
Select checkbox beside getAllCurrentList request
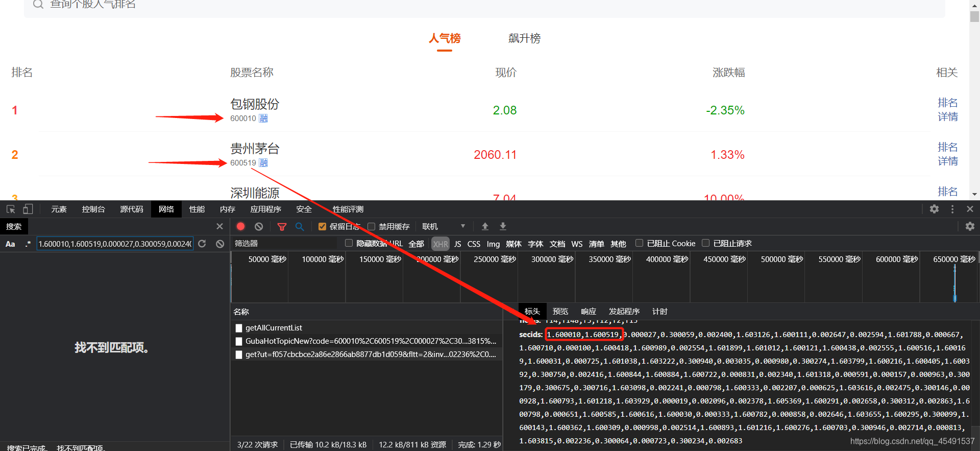238,328
